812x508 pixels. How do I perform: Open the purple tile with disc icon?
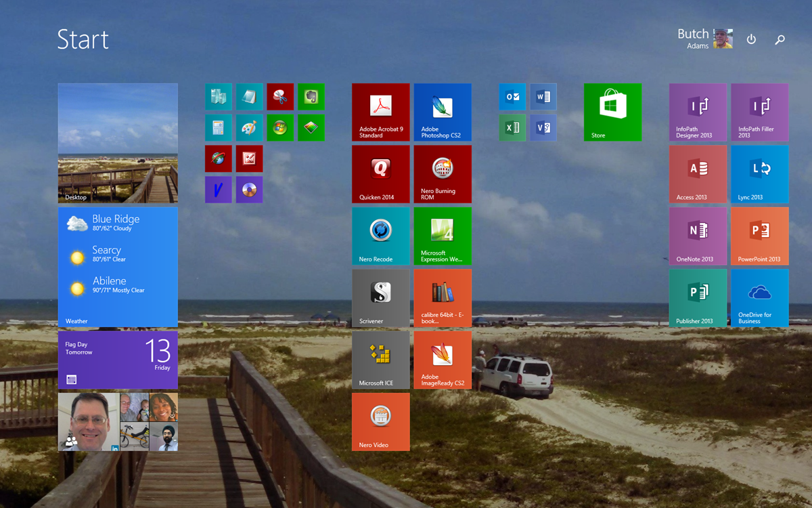pos(250,190)
